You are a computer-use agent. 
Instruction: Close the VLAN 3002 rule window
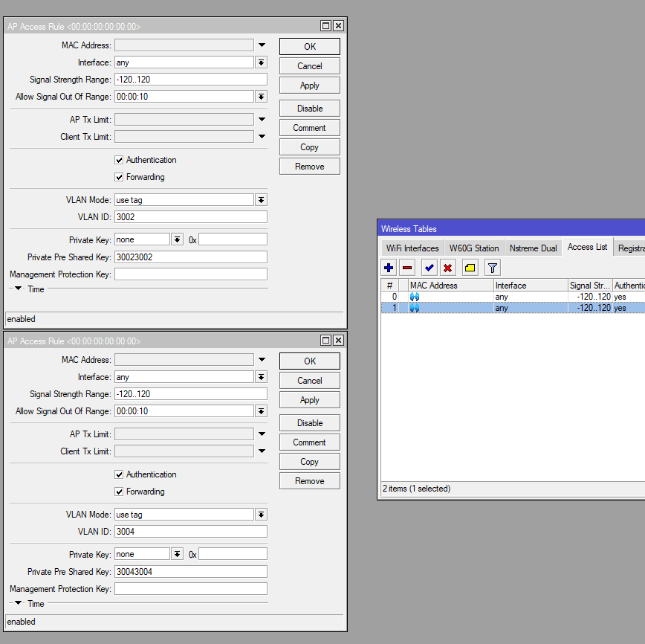338,26
